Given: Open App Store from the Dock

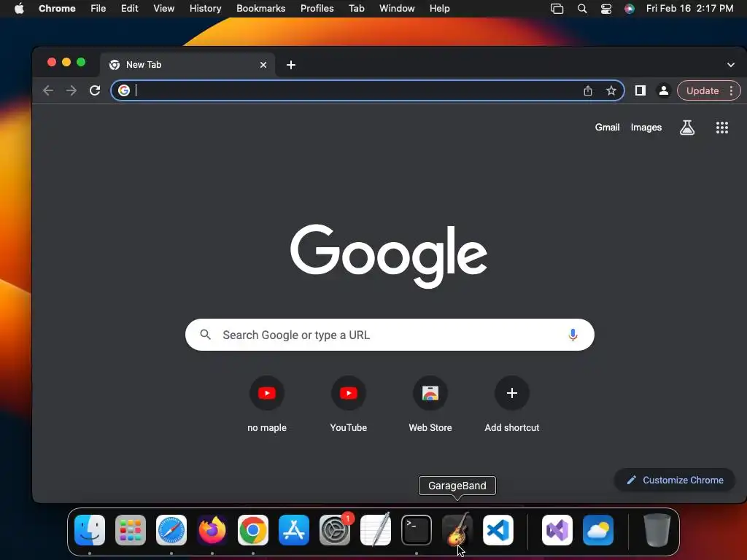Looking at the screenshot, I should (x=294, y=530).
